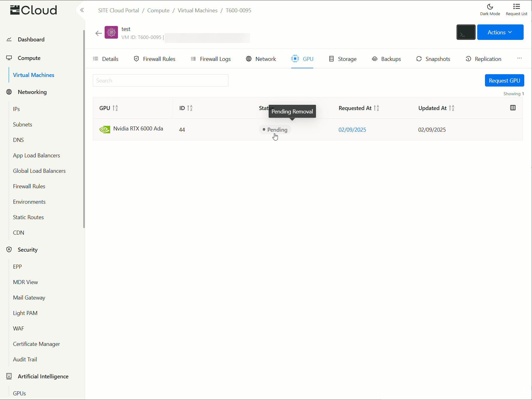The image size is (532, 400).
Task: Open the Request List icon
Action: pos(516,9)
